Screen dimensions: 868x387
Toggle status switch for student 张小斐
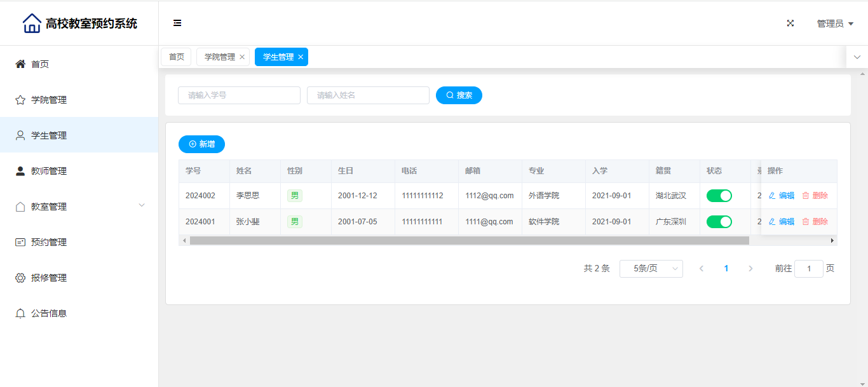(x=719, y=222)
